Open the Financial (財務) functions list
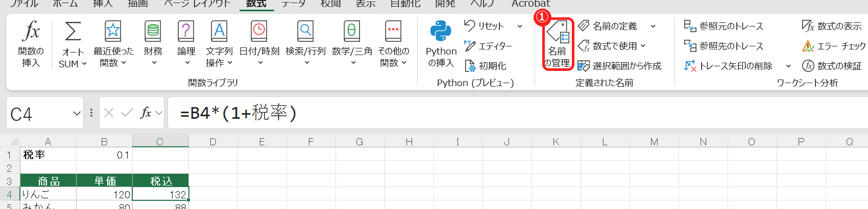868x209 pixels. point(153,44)
